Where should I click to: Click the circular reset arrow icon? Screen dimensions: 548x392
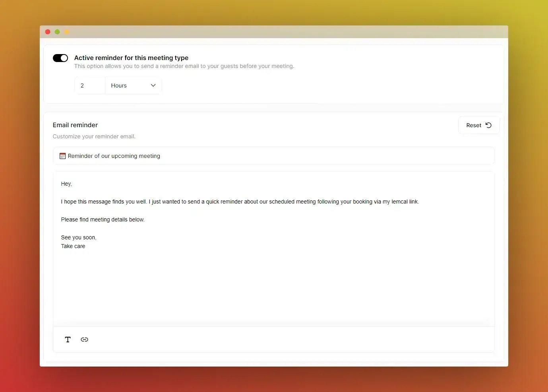[488, 125]
